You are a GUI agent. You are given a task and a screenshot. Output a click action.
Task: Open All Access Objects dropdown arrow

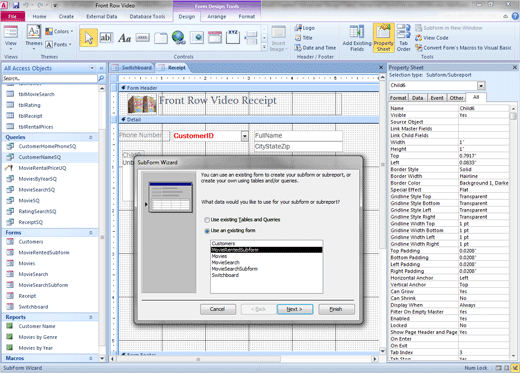[92, 68]
